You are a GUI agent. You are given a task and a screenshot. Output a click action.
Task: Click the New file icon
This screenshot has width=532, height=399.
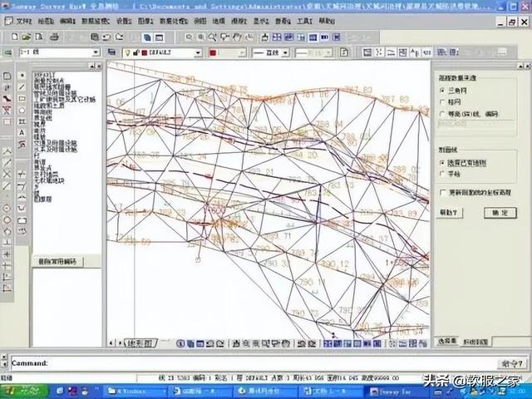[x=14, y=37]
